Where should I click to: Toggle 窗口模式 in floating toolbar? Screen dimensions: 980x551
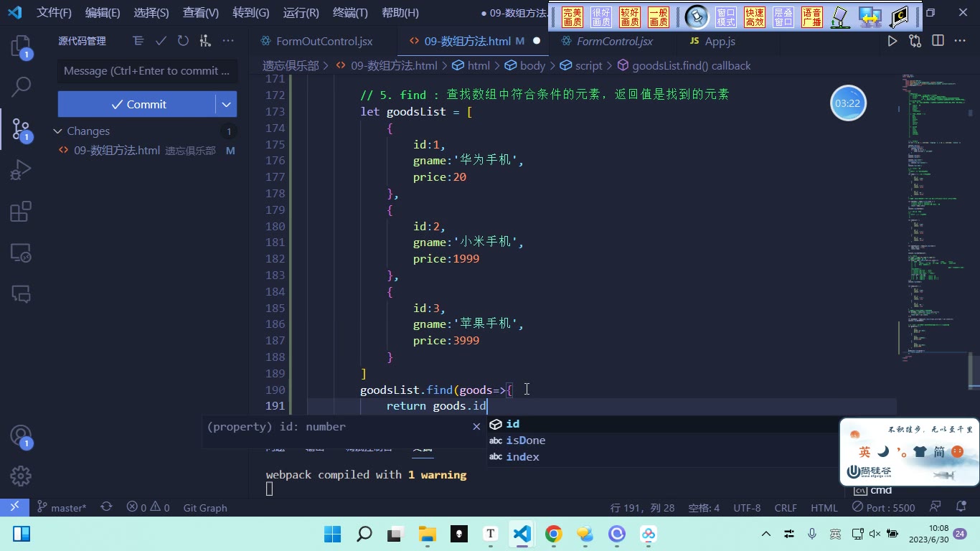point(726,17)
